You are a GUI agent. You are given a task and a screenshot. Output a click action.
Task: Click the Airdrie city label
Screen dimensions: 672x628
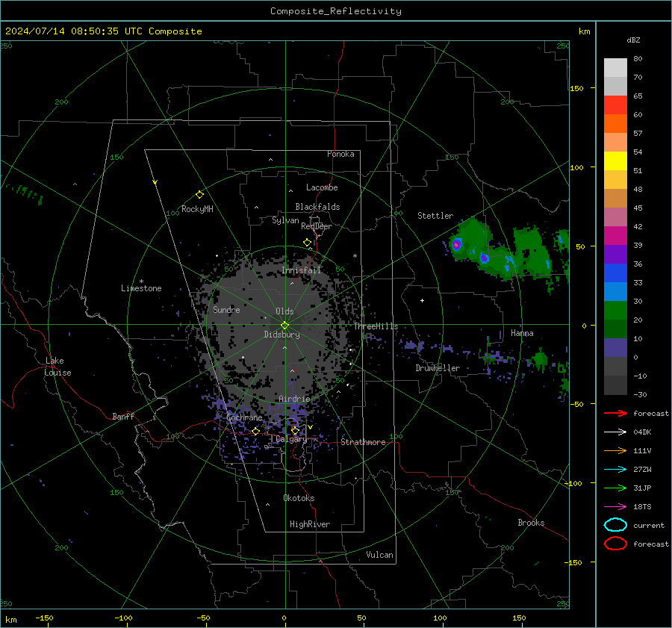(294, 399)
